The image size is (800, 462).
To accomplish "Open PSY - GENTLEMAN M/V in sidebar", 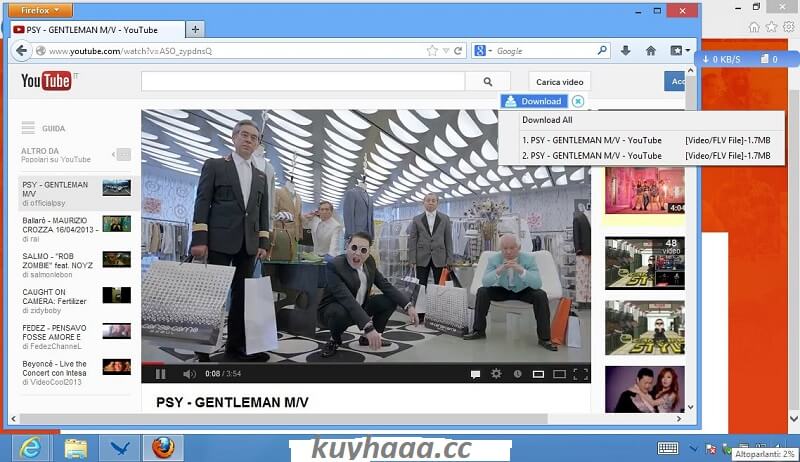I will click(77, 193).
